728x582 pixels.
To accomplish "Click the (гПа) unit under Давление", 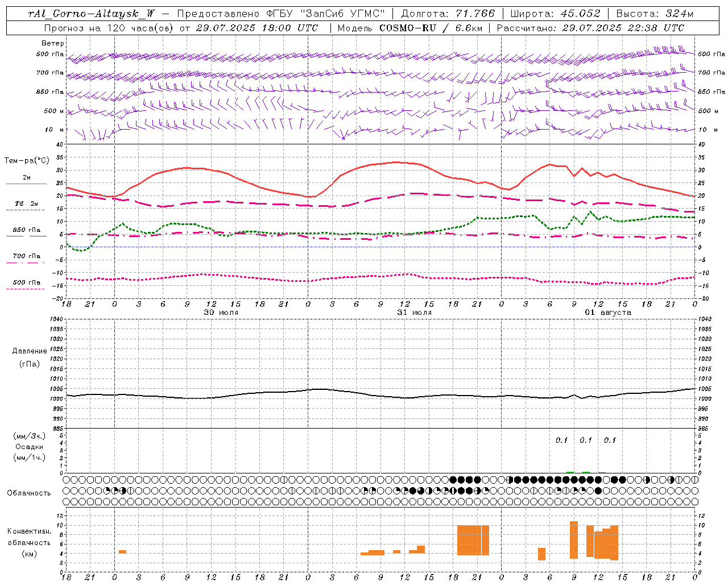I will [x=30, y=364].
